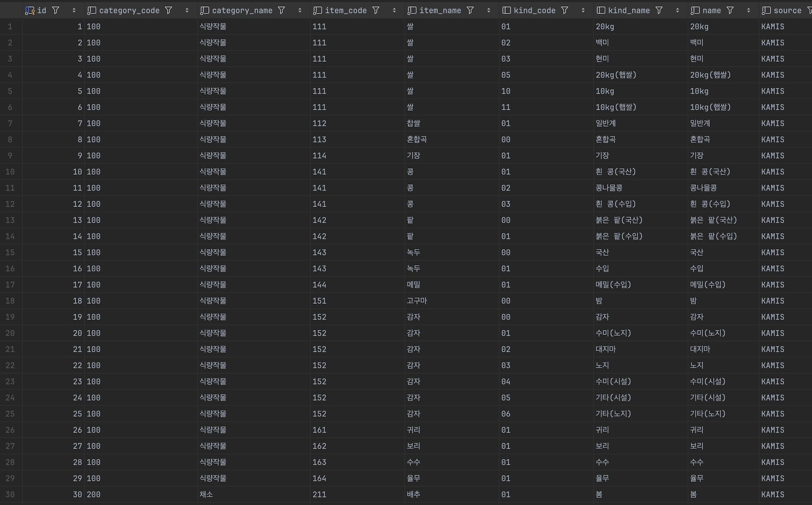This screenshot has height=505, width=812.
Task: Click item_code cell 164
Action: point(319,478)
